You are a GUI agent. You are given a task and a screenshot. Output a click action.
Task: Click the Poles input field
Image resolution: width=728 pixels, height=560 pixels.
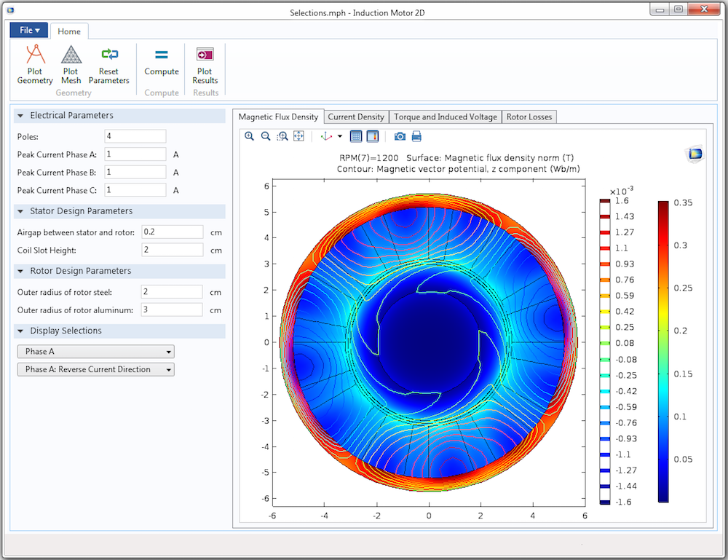coord(135,136)
